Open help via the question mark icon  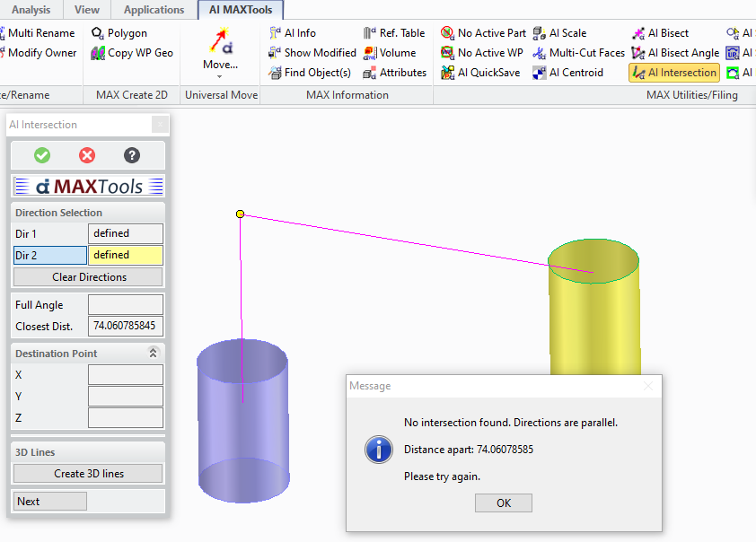point(131,155)
